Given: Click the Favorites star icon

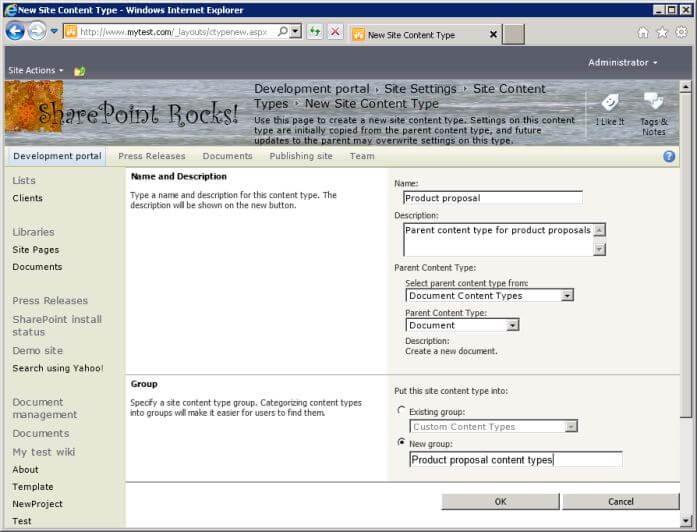Looking at the screenshot, I should click(x=662, y=32).
